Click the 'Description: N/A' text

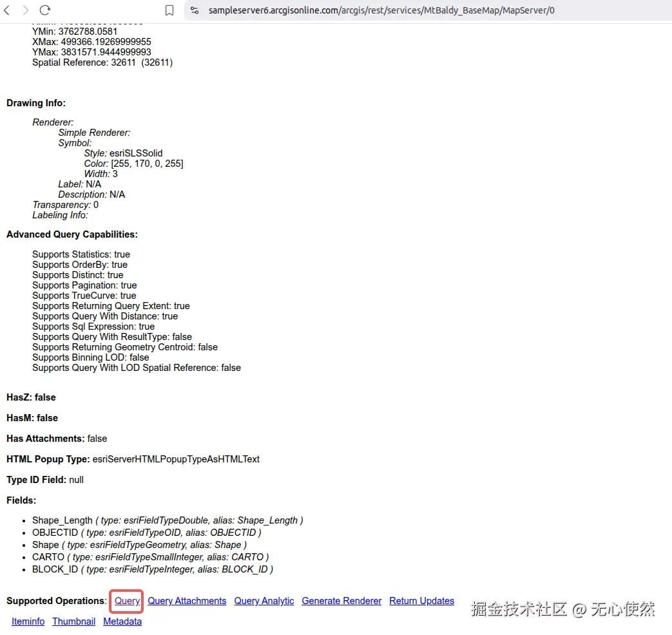(91, 194)
